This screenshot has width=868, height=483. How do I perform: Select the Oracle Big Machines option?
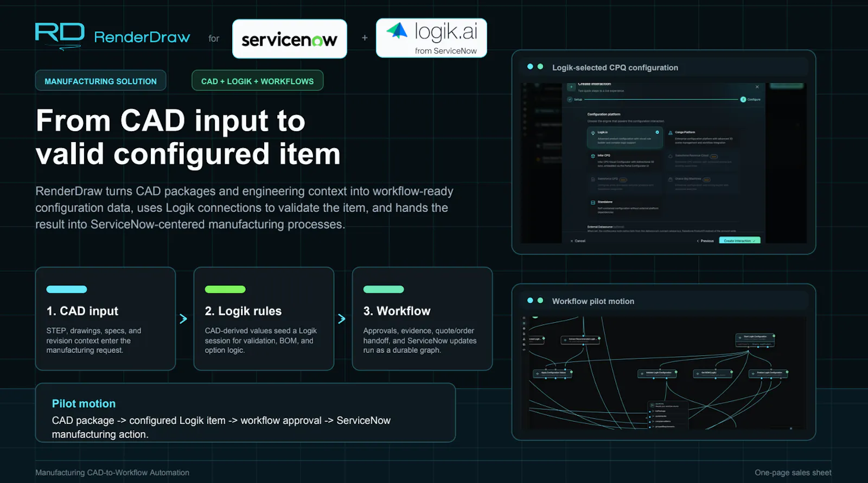[703, 184]
